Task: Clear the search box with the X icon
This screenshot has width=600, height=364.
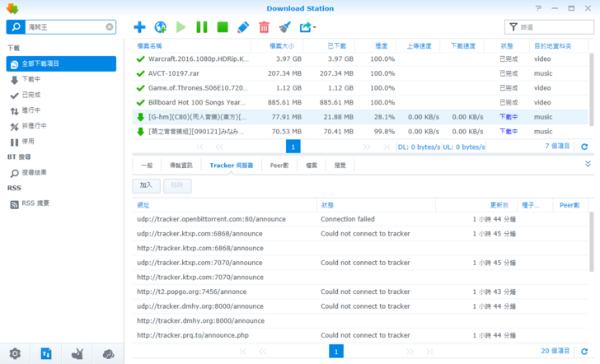Action: pos(110,27)
